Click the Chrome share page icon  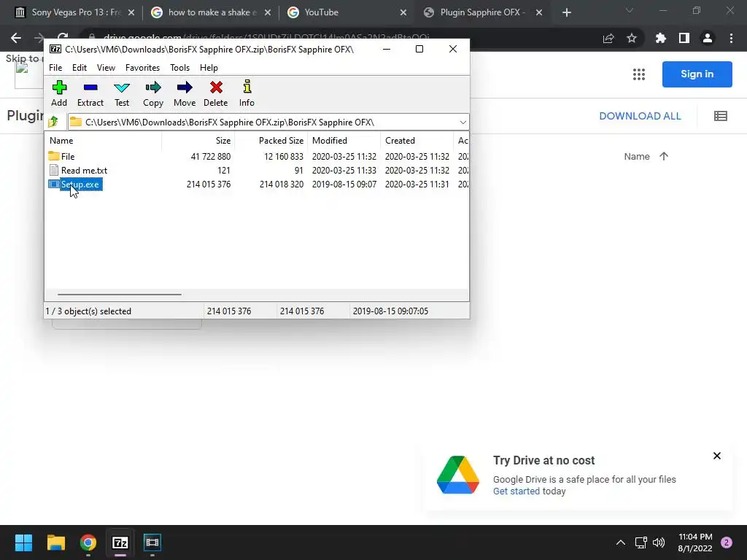click(608, 38)
